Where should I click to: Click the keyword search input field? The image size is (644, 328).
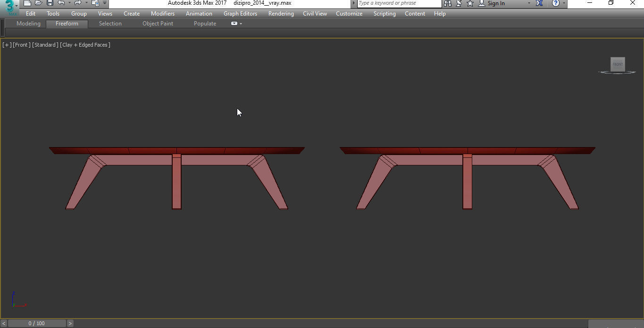[x=399, y=3]
